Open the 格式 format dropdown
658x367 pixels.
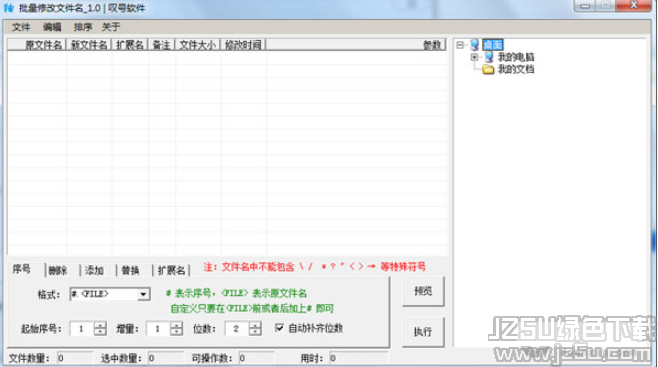[x=144, y=294]
